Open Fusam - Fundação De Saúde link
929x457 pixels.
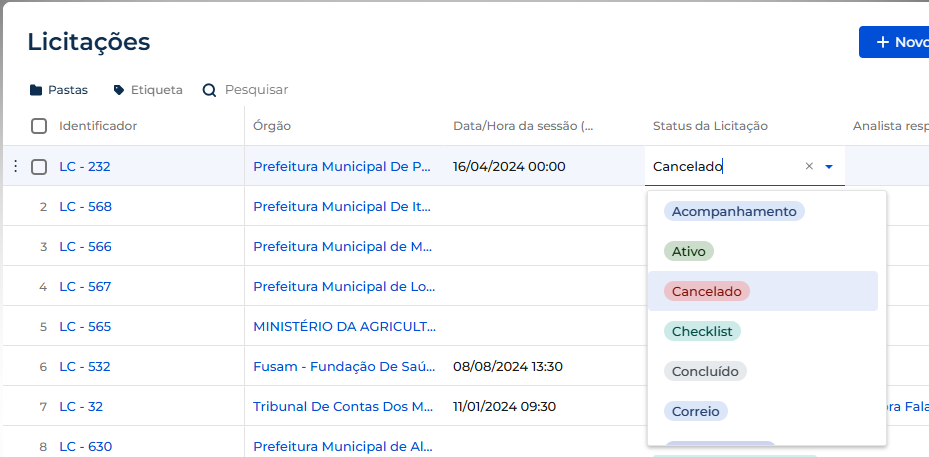point(344,367)
